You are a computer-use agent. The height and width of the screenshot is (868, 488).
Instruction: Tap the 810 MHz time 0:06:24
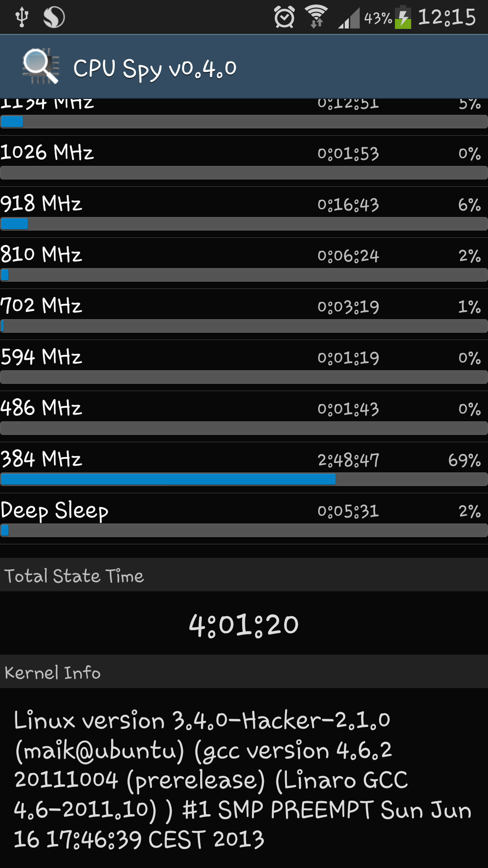[x=348, y=256]
